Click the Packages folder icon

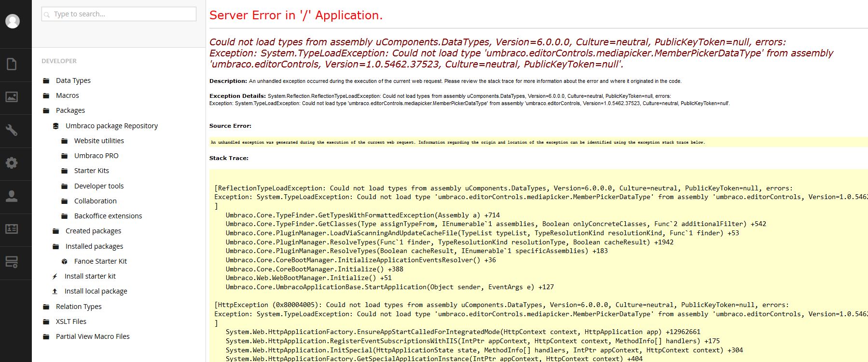click(46, 110)
